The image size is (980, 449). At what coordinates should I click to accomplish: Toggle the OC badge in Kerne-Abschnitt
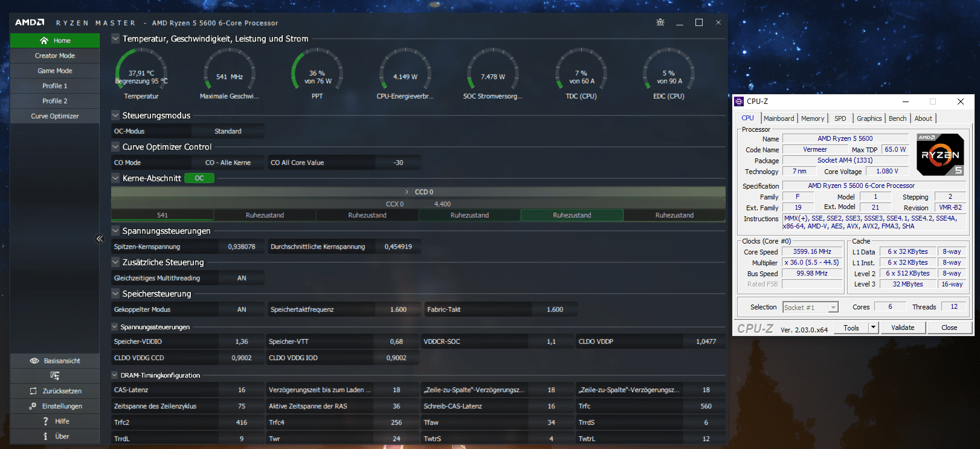click(199, 178)
